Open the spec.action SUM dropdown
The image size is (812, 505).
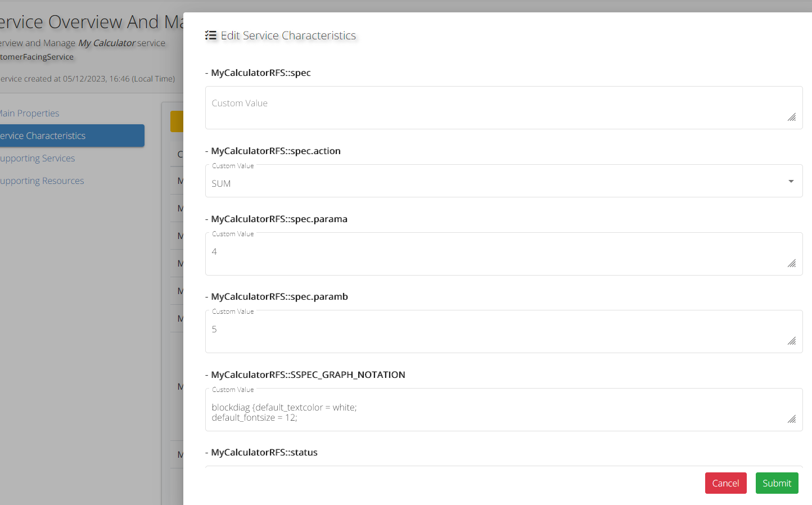pos(495,183)
